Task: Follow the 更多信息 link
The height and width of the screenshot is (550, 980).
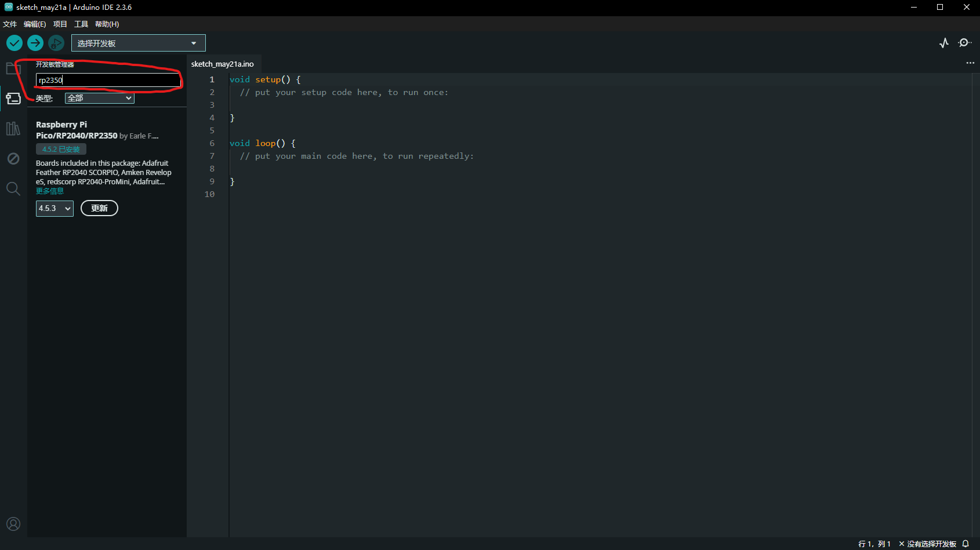Action: tap(50, 191)
